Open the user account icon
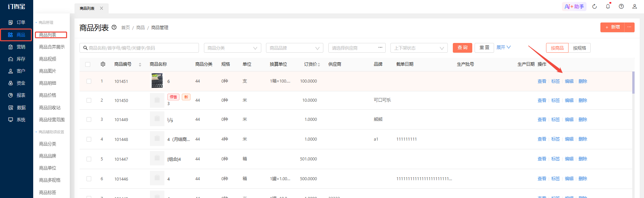644x198 pixels. (x=635, y=6)
